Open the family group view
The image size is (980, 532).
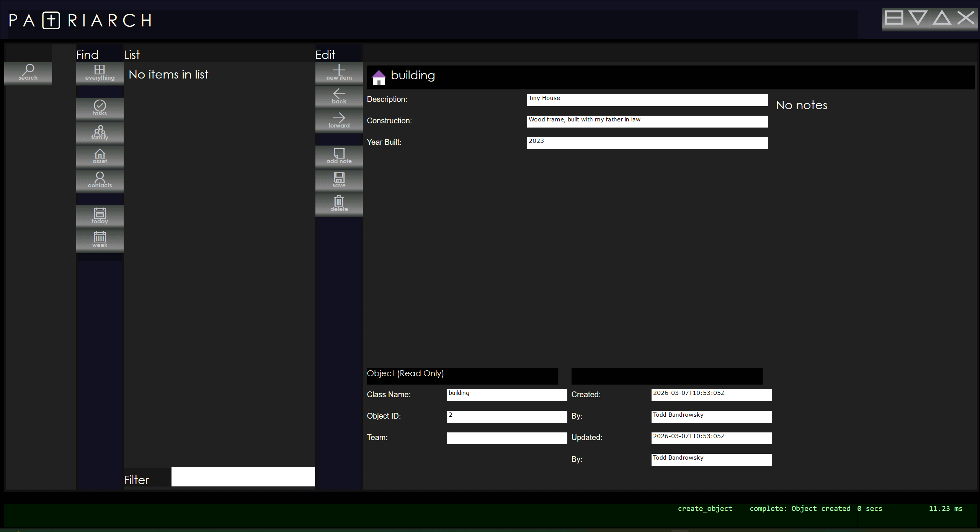click(x=100, y=133)
